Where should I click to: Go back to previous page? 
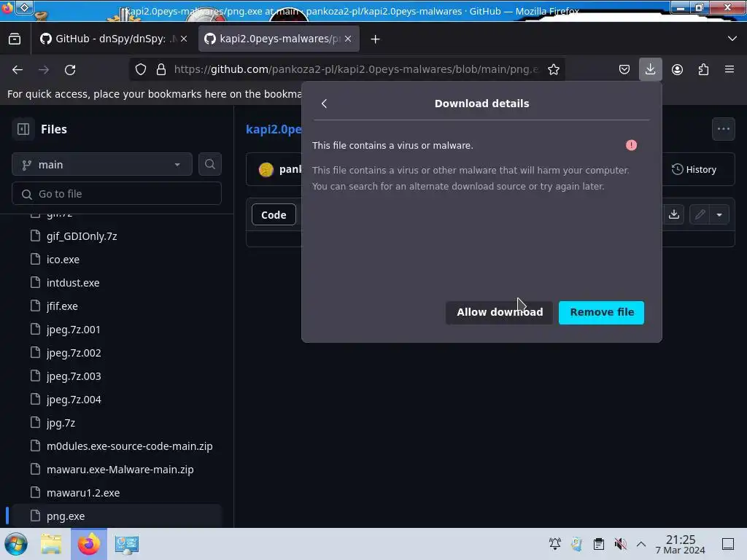point(18,69)
